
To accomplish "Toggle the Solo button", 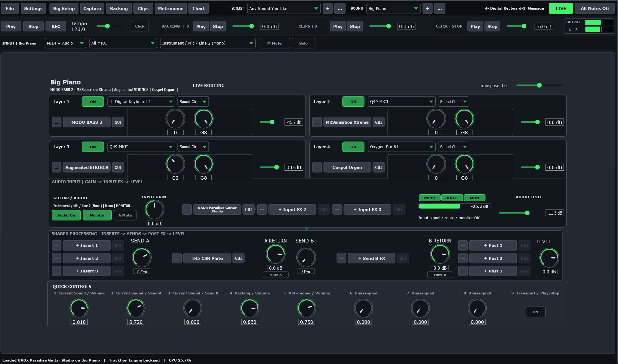I will [x=303, y=43].
